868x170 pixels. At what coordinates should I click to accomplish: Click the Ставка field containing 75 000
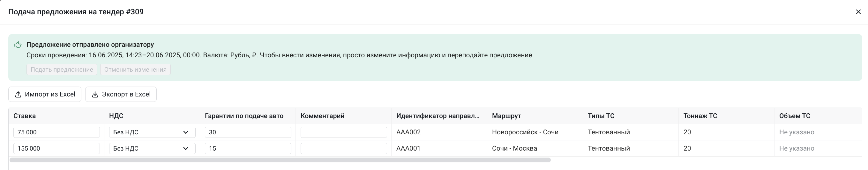point(56,132)
